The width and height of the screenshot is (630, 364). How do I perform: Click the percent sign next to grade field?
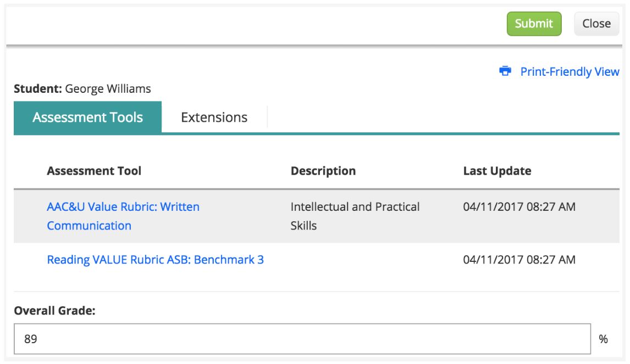pyautogui.click(x=603, y=339)
